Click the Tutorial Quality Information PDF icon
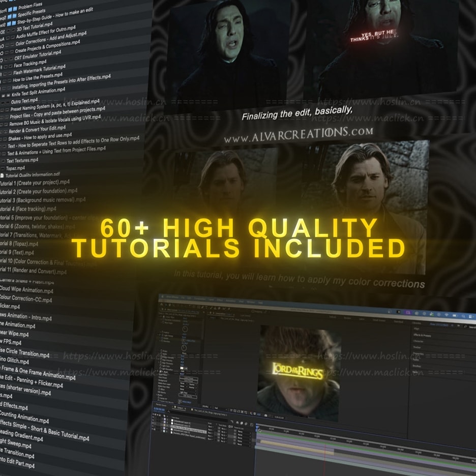Image resolution: width=476 pixels, height=476 pixels. click(2, 175)
